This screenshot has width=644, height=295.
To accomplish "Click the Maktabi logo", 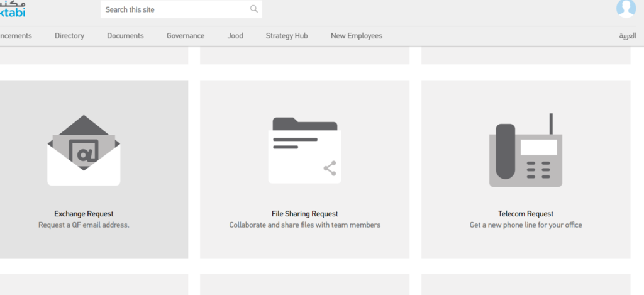I will coord(13,8).
